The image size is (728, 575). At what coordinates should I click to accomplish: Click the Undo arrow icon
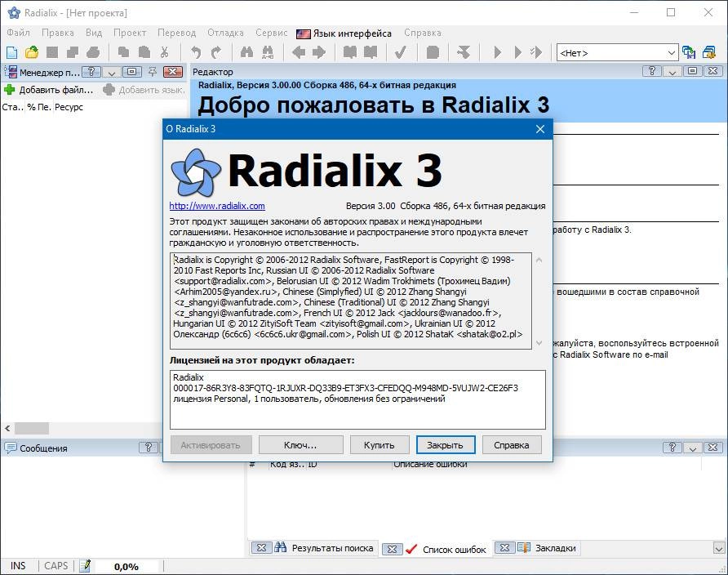196,52
